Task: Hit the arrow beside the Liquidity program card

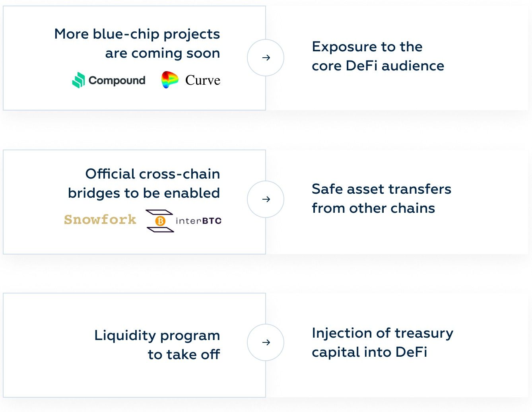Action: (x=266, y=342)
